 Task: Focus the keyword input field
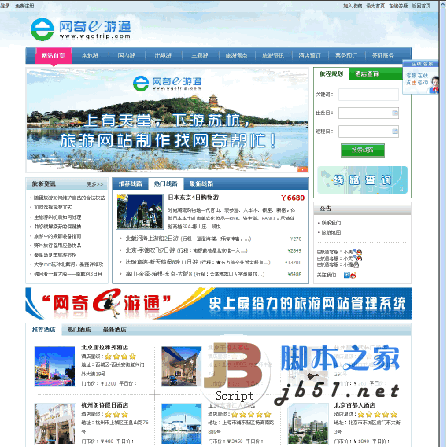[x=368, y=94]
